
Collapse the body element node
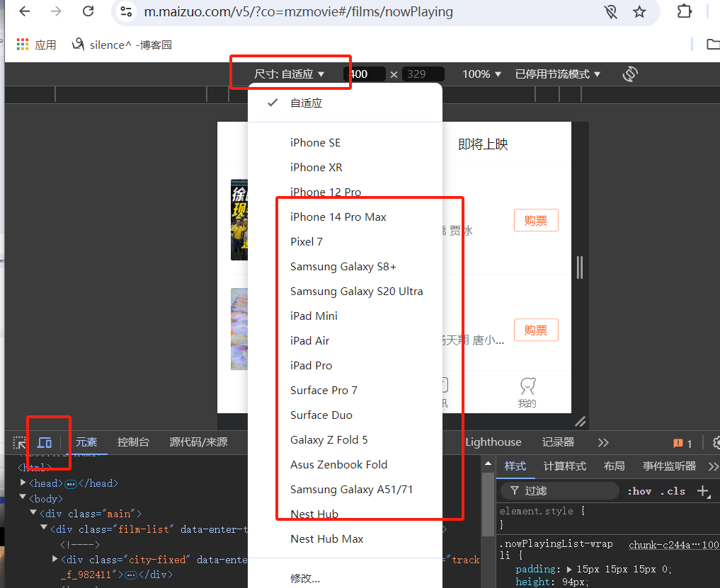tap(23, 497)
